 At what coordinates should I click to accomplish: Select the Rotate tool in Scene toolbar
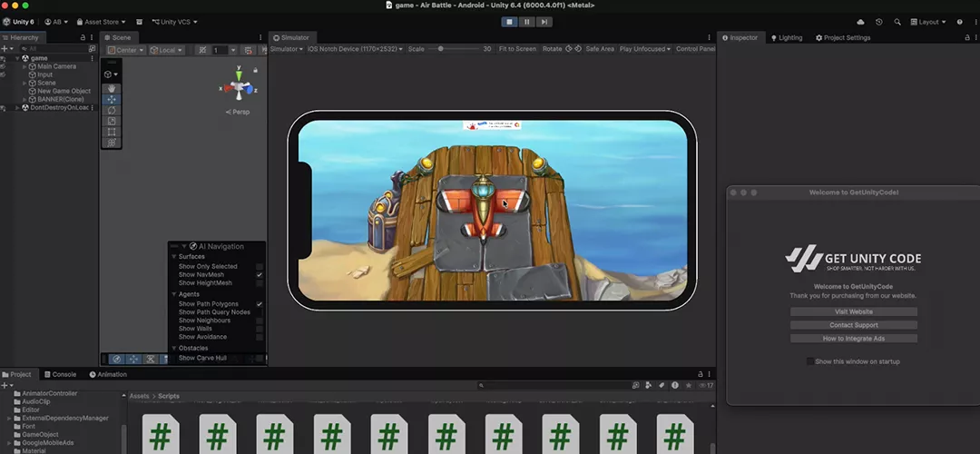point(112,111)
